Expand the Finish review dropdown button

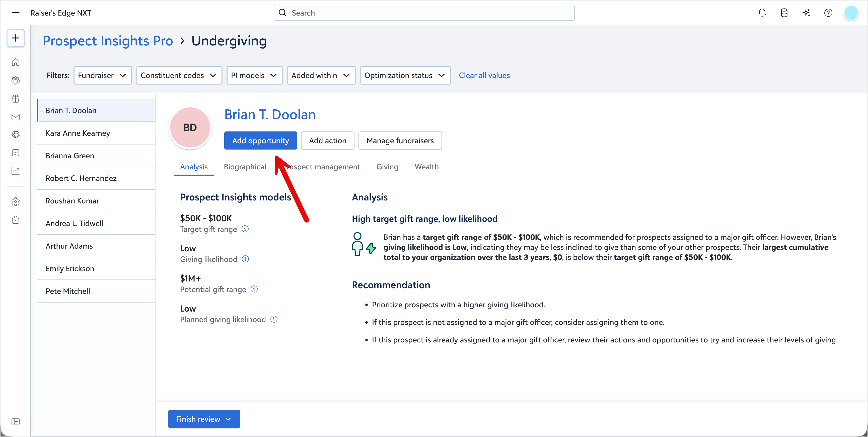tap(204, 419)
